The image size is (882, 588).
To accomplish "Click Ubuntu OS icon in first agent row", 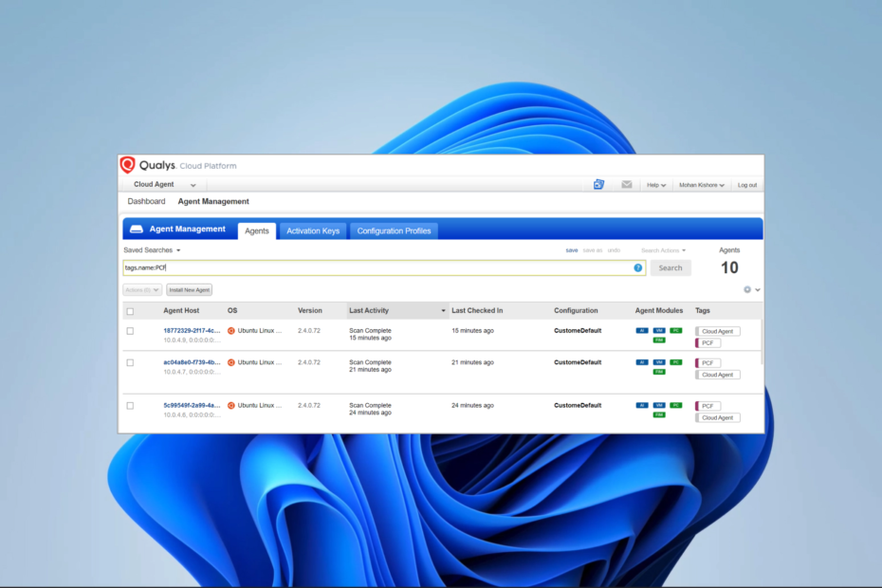I will click(x=231, y=331).
